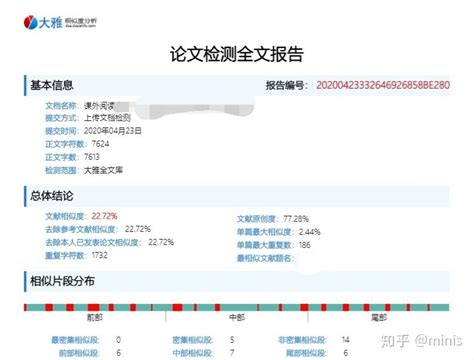Click the 单篇最大重复数 value 186

click(x=305, y=245)
